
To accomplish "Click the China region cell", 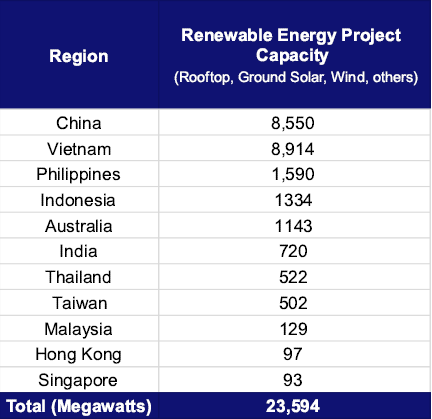I will [x=79, y=123].
